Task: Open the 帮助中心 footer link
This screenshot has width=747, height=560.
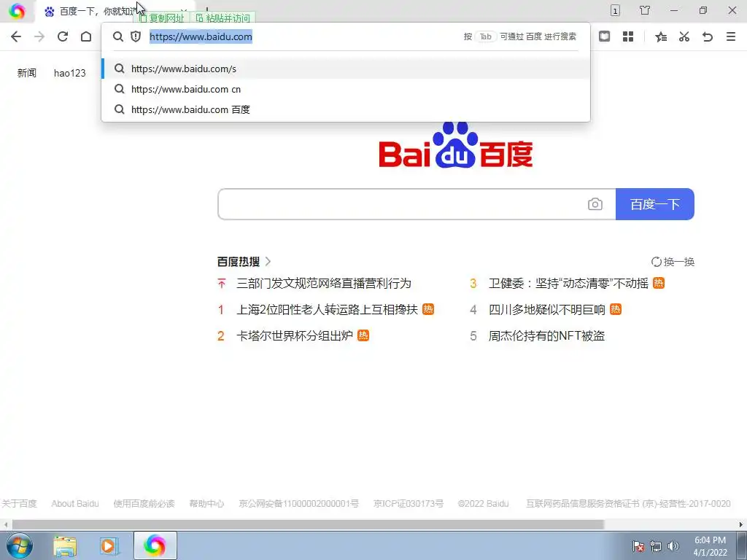Action: tap(206, 503)
